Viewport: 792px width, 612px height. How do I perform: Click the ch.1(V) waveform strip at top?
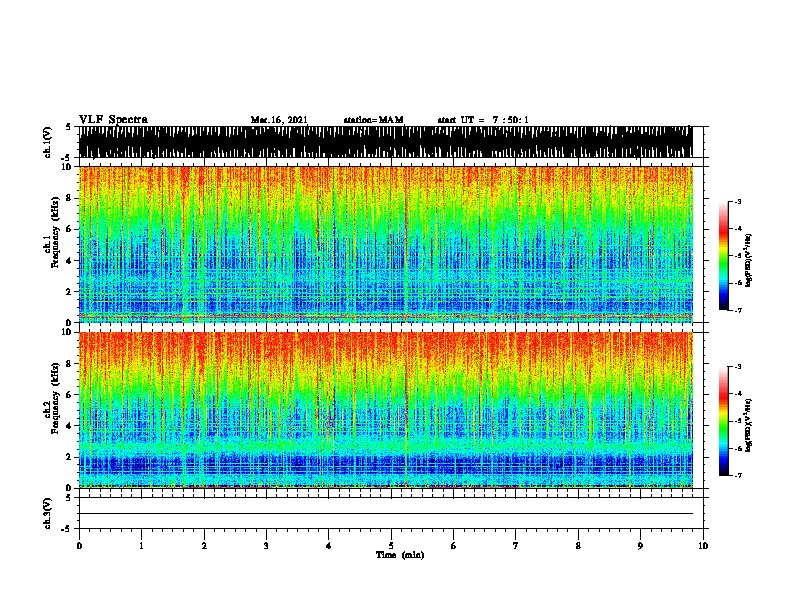coord(385,142)
